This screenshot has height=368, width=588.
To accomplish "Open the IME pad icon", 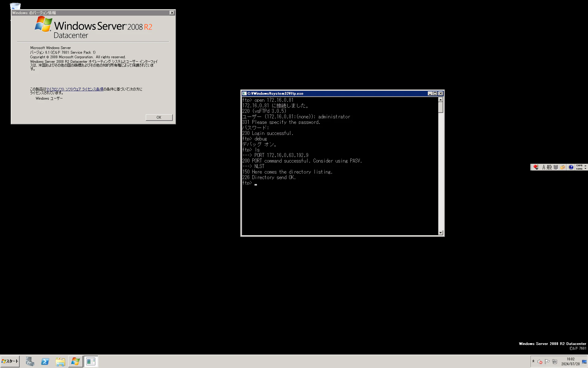I will [556, 167].
